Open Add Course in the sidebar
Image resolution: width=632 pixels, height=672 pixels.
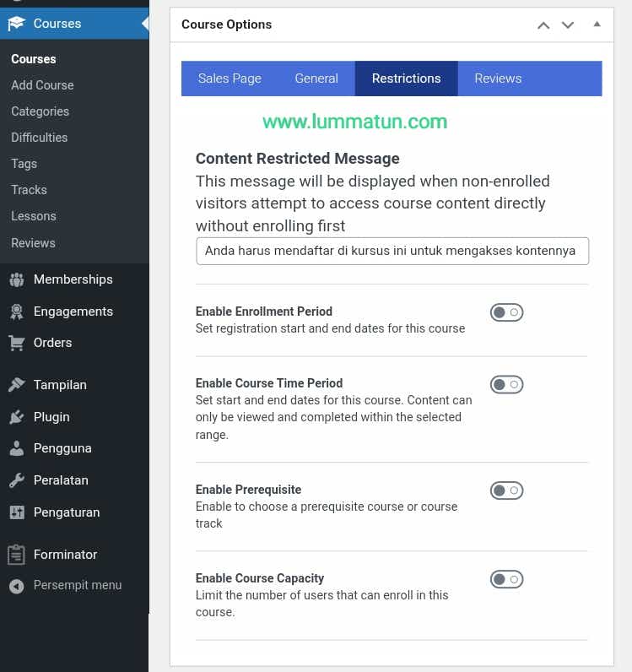42,85
